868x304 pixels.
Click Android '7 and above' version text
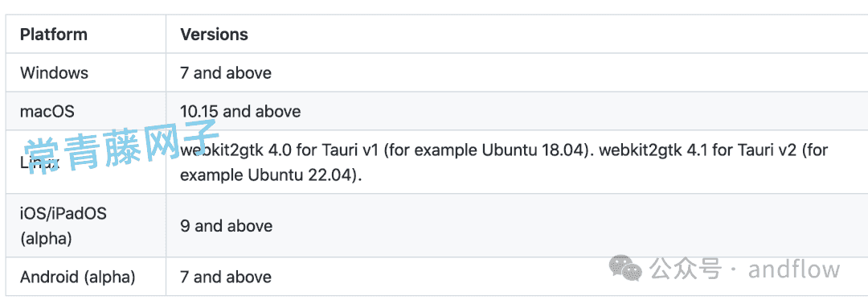[x=226, y=277]
